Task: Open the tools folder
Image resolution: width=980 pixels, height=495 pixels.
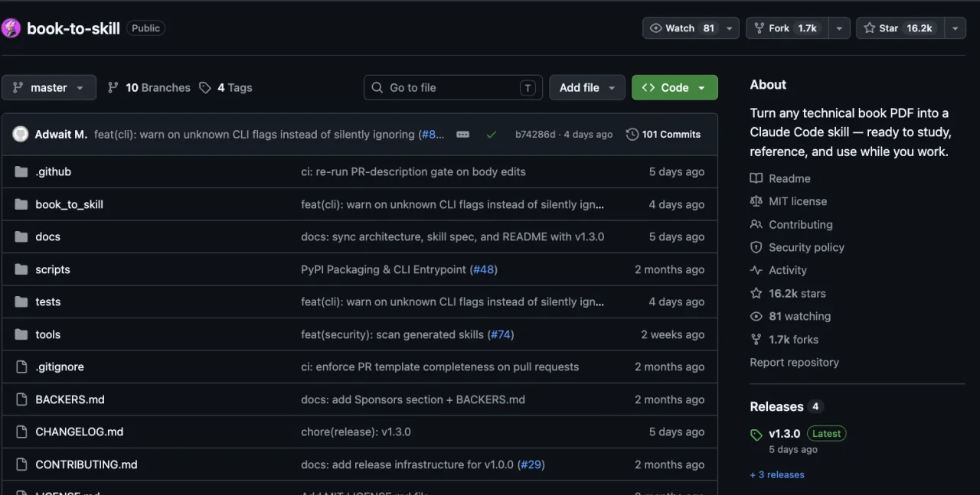Action: [47, 334]
